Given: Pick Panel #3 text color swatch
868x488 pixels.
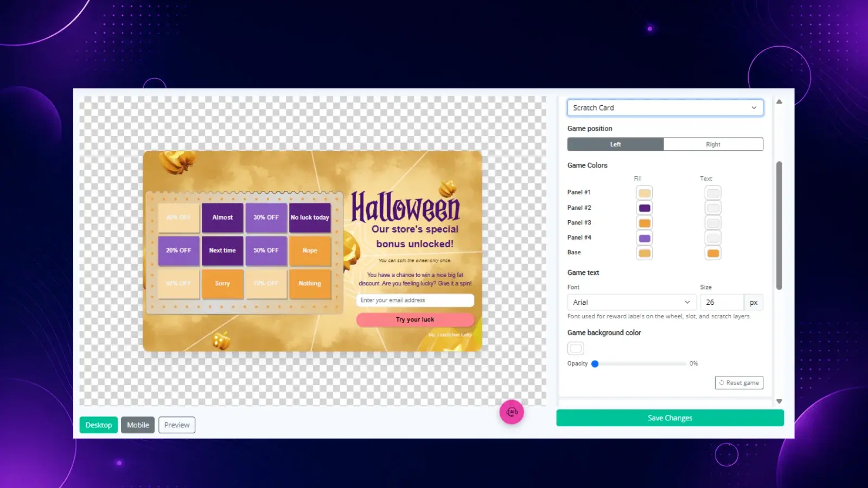Looking at the screenshot, I should pos(713,223).
